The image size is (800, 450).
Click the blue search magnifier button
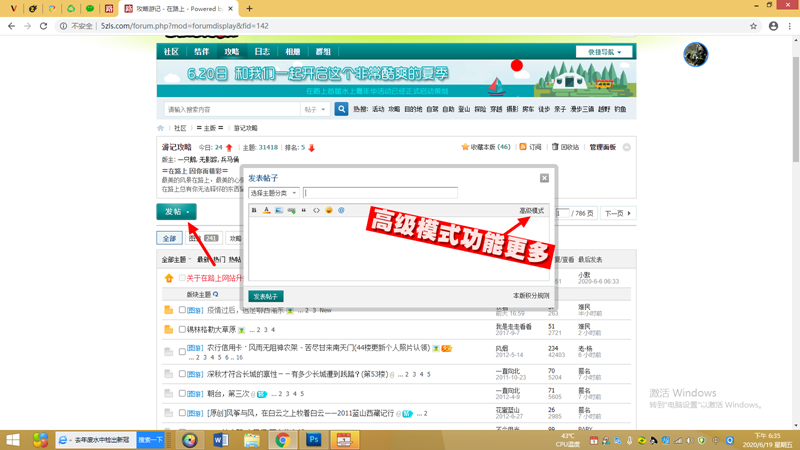341,109
